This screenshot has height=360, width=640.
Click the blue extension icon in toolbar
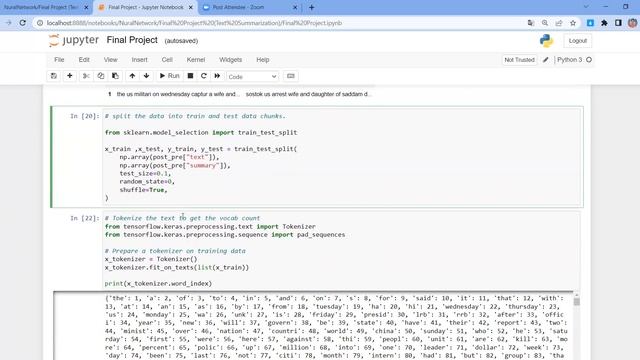tap(590, 23)
